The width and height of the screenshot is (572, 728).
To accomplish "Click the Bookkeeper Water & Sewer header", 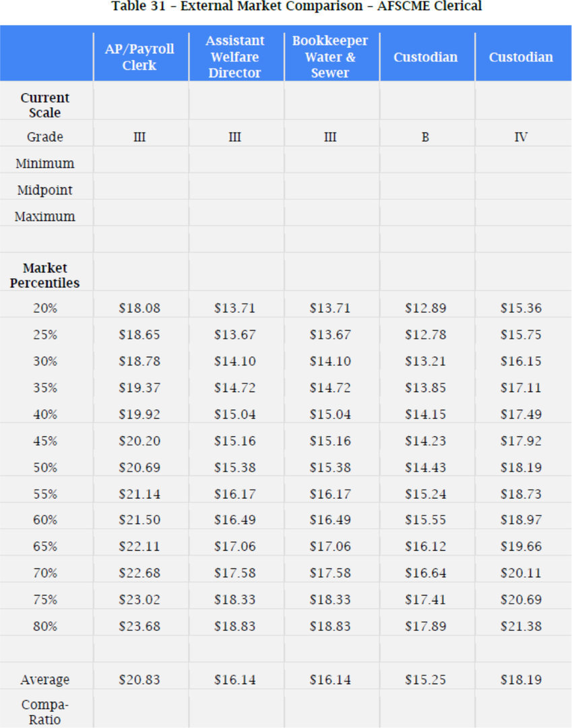I will tap(330, 57).
